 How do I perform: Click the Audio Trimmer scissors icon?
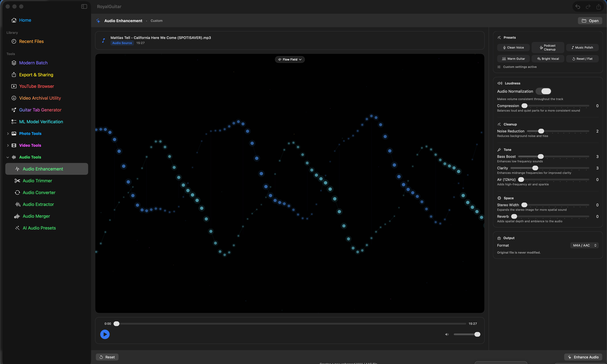17,181
